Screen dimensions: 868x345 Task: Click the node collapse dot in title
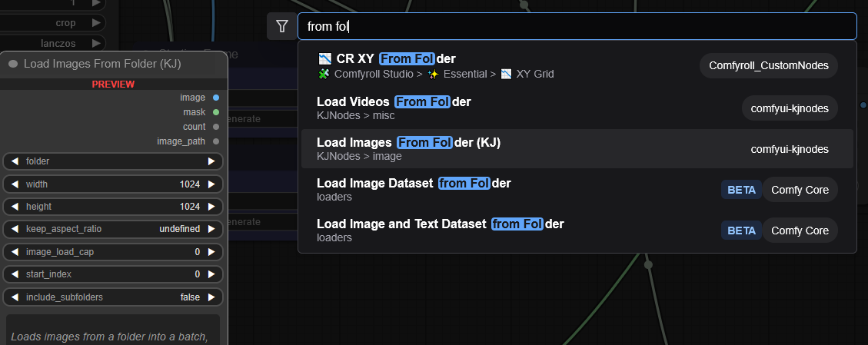tap(13, 64)
